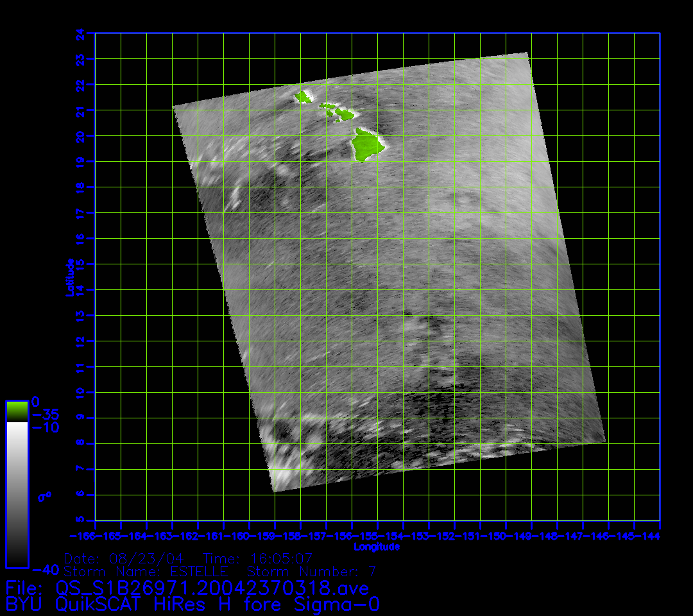693x616 pixels.
Task: Click the 24 latitude tick label
Action: pos(80,33)
